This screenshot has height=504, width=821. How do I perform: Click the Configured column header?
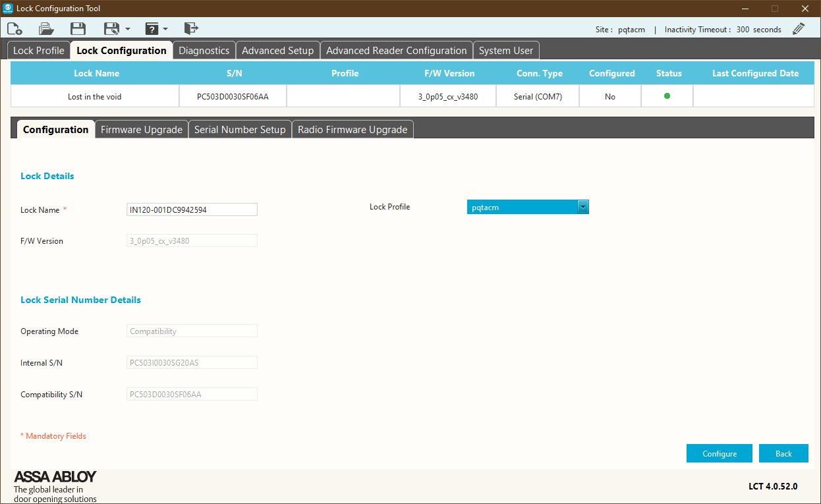[x=611, y=73]
